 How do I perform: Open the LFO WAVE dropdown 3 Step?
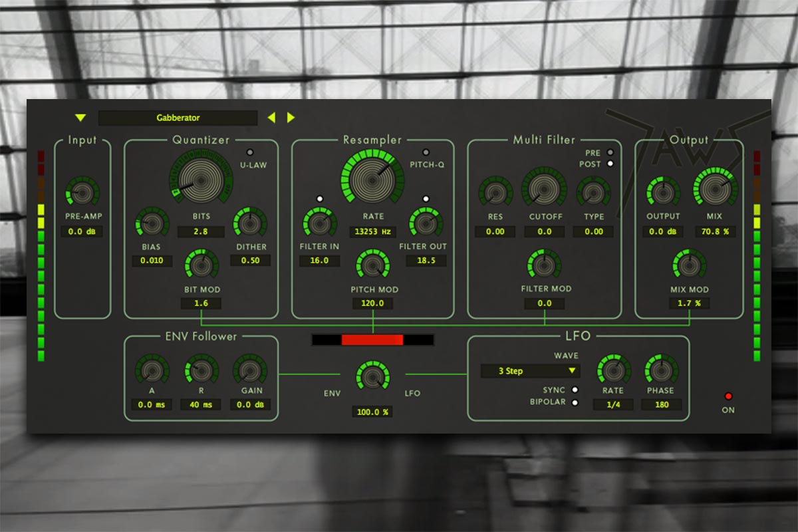pos(531,370)
